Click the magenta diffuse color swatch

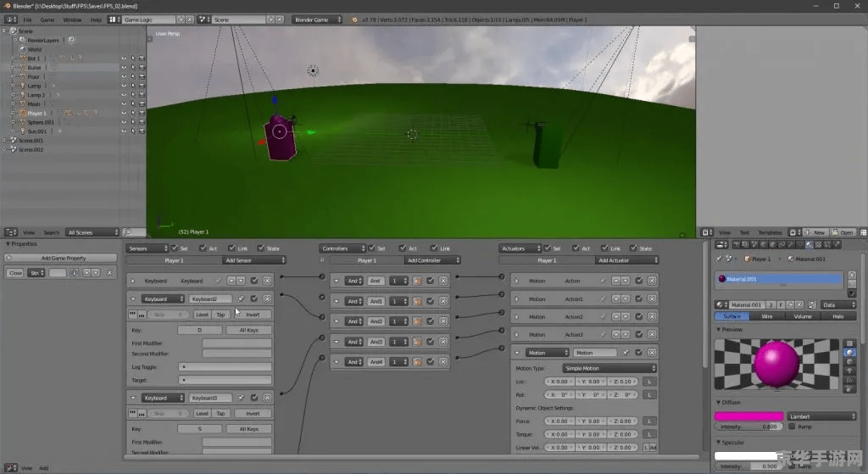pyautogui.click(x=749, y=416)
